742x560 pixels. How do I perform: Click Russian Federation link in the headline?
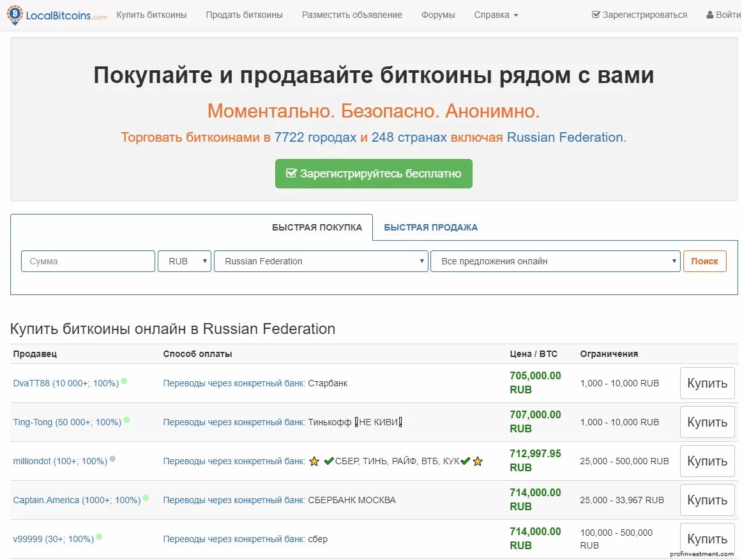coord(565,137)
